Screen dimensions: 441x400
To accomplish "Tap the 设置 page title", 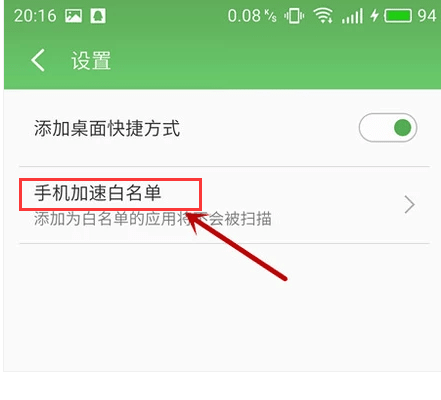I will tap(91, 60).
